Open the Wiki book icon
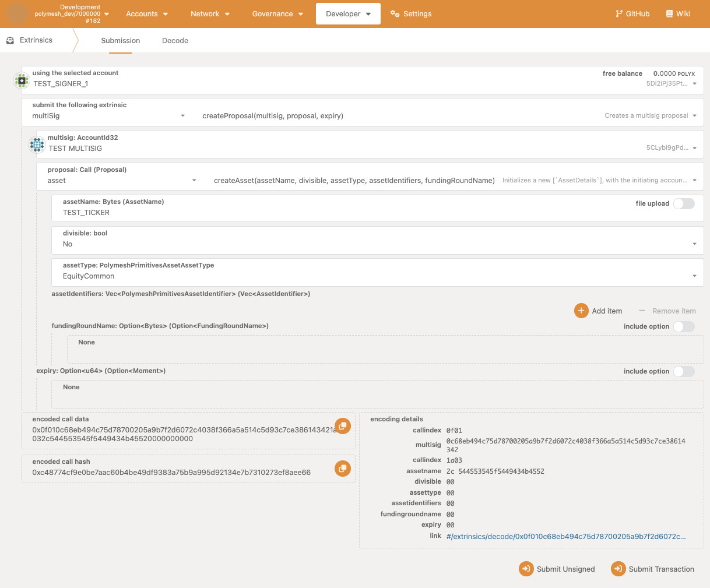 [x=669, y=13]
